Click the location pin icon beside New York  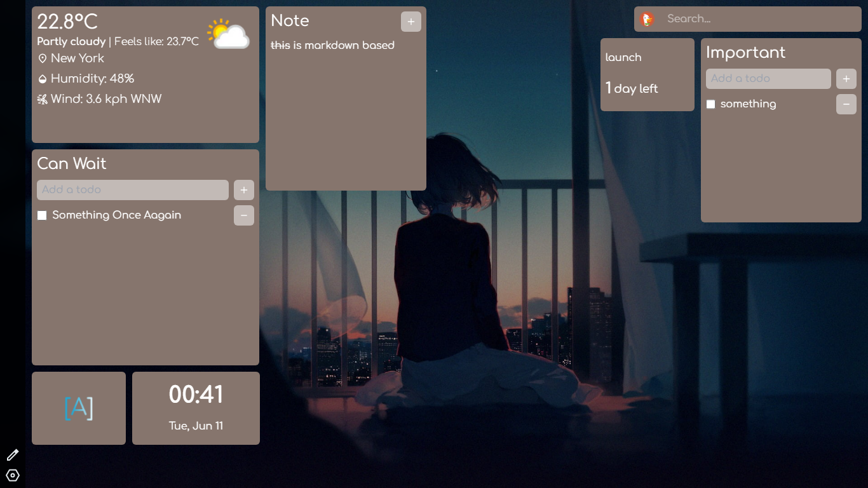coord(43,58)
